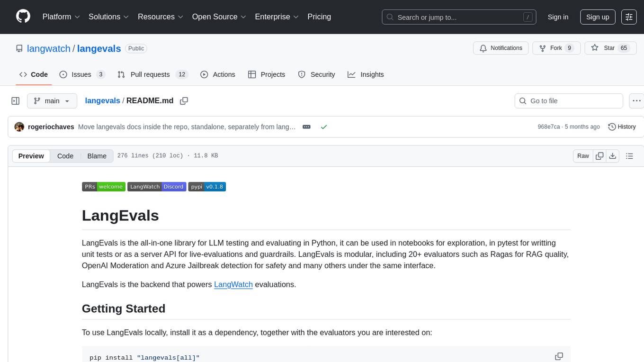Switch to the Security tab
Image resolution: width=644 pixels, height=362 pixels.
[316, 74]
